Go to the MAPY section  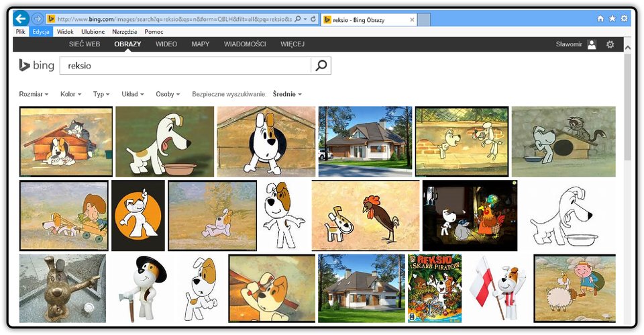(x=201, y=44)
